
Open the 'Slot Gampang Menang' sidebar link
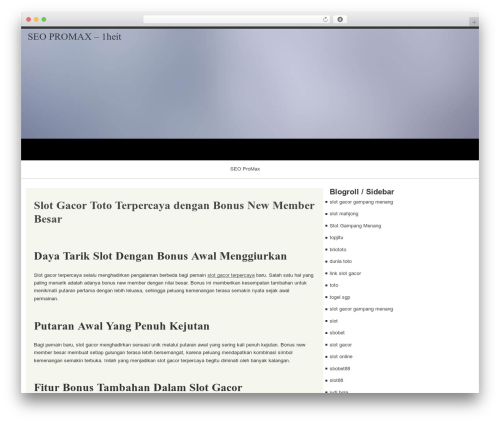click(355, 226)
